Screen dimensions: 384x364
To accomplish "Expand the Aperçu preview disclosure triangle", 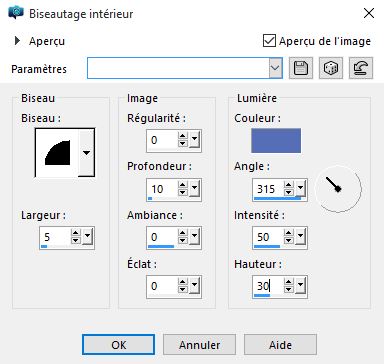I will pos(17,41).
